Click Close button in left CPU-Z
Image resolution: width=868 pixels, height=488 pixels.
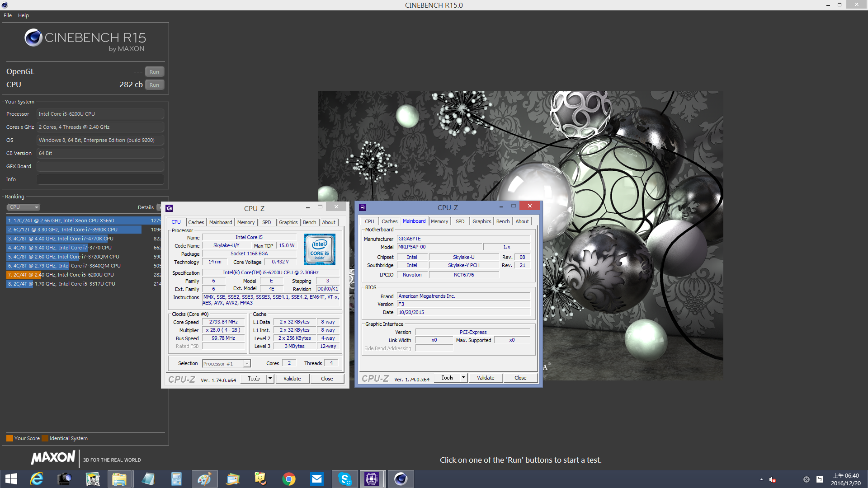(x=327, y=379)
